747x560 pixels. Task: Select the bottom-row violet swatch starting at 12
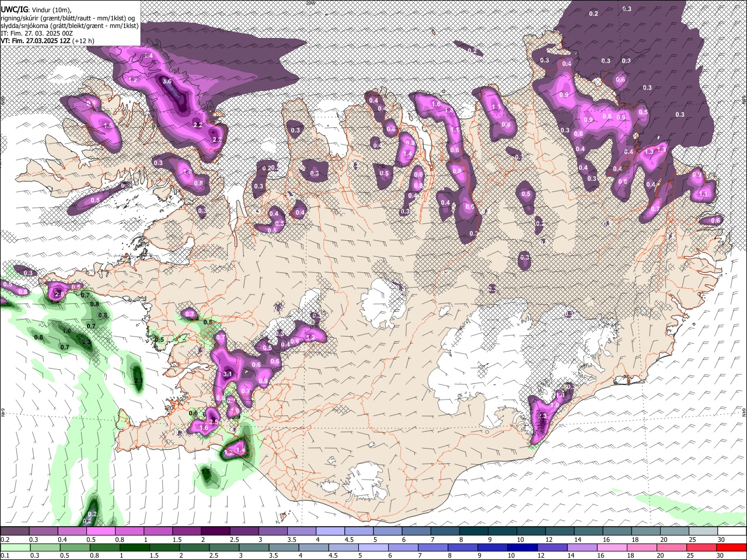pos(553,548)
